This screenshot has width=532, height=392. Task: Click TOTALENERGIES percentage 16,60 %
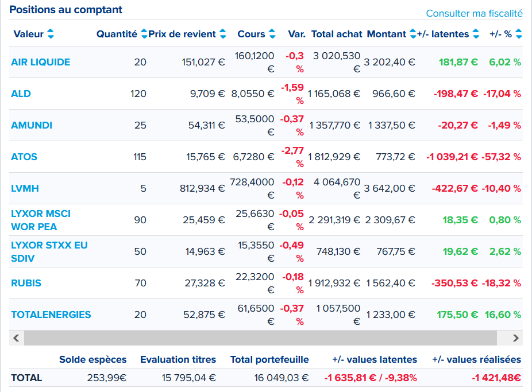point(503,315)
